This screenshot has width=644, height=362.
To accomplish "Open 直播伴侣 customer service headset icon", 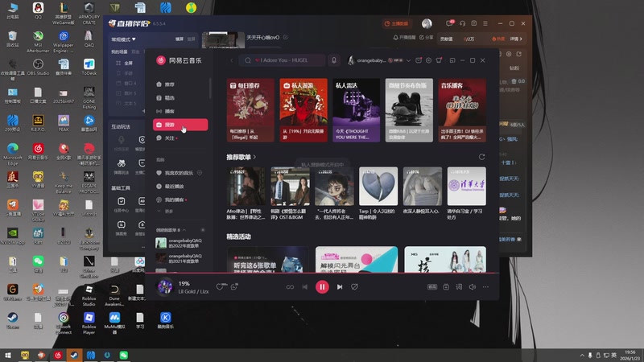I will coord(462,24).
